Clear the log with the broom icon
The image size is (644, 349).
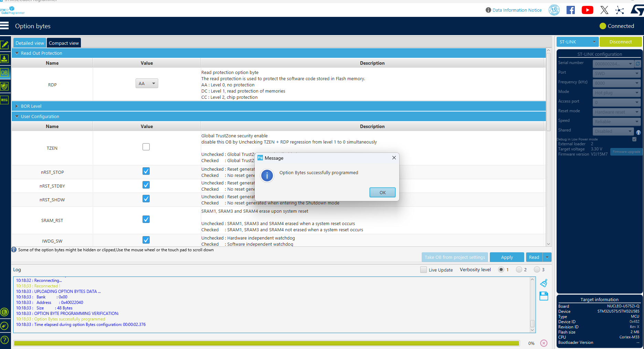click(544, 283)
